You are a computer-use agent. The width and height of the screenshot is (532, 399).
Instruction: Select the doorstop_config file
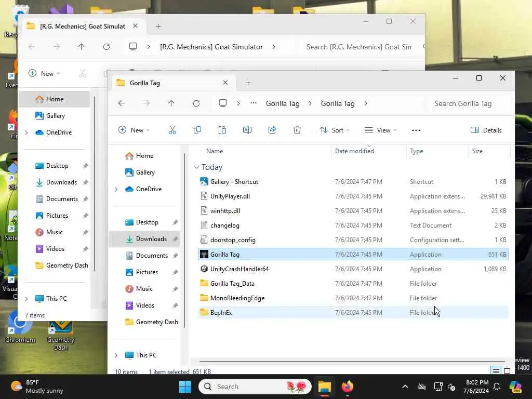[x=353, y=240]
